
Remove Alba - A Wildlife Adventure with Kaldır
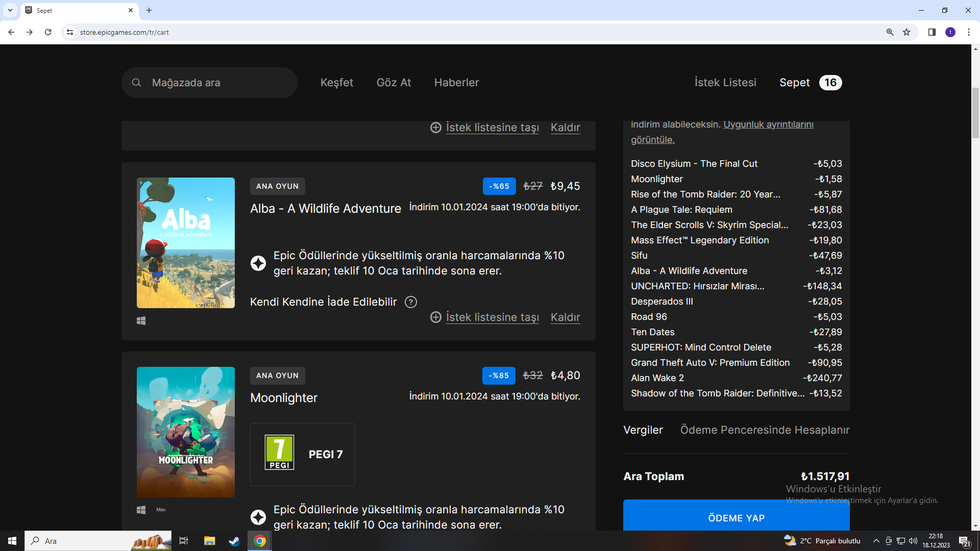coord(565,317)
